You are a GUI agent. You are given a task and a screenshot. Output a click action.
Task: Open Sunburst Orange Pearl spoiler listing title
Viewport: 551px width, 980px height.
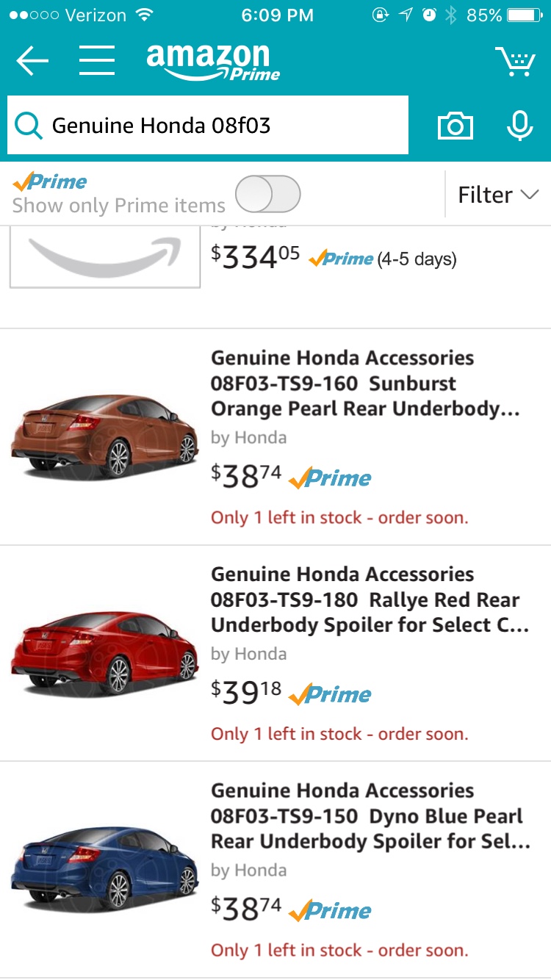click(x=365, y=383)
